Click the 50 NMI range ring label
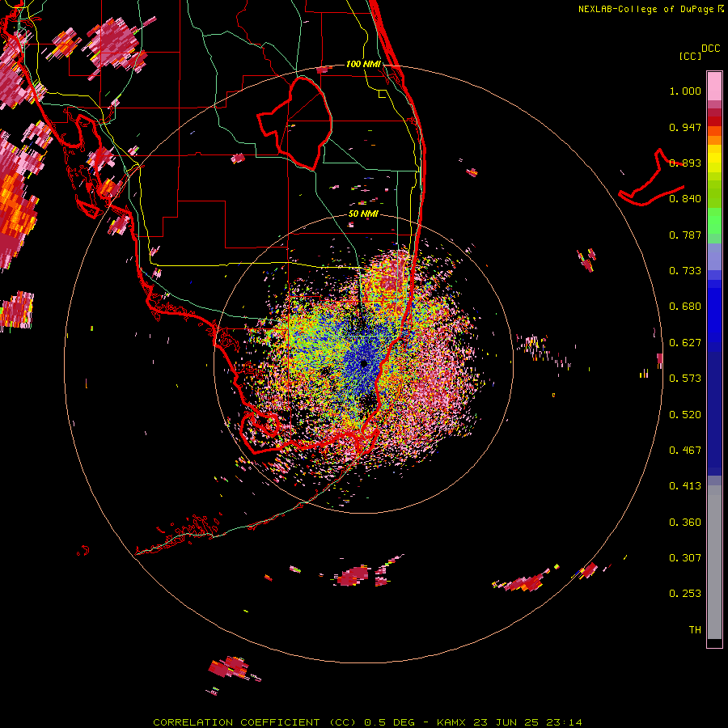This screenshot has width=728, height=728. tap(363, 214)
